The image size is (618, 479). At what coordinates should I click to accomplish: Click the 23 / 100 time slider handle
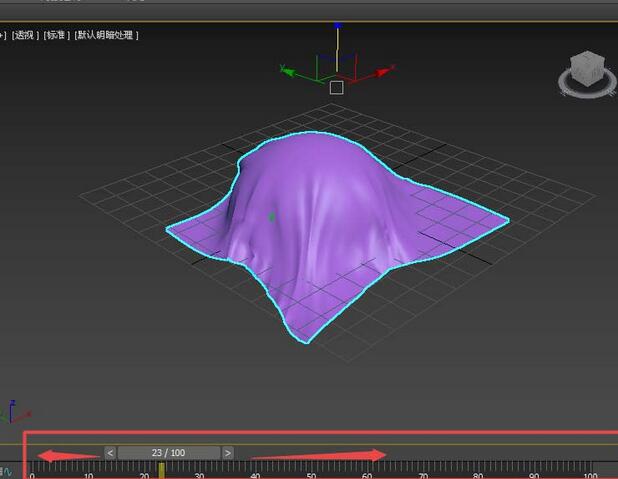pos(169,453)
